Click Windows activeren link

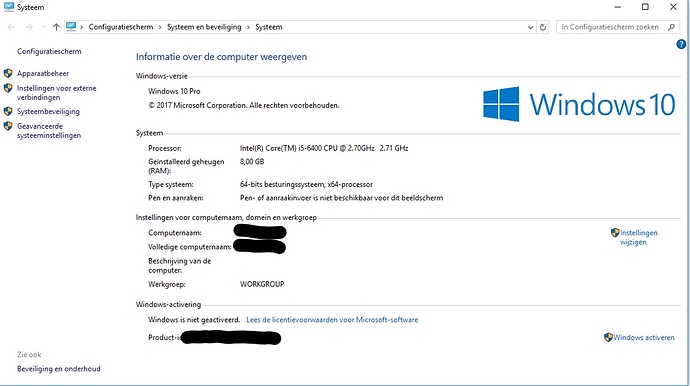click(644, 338)
